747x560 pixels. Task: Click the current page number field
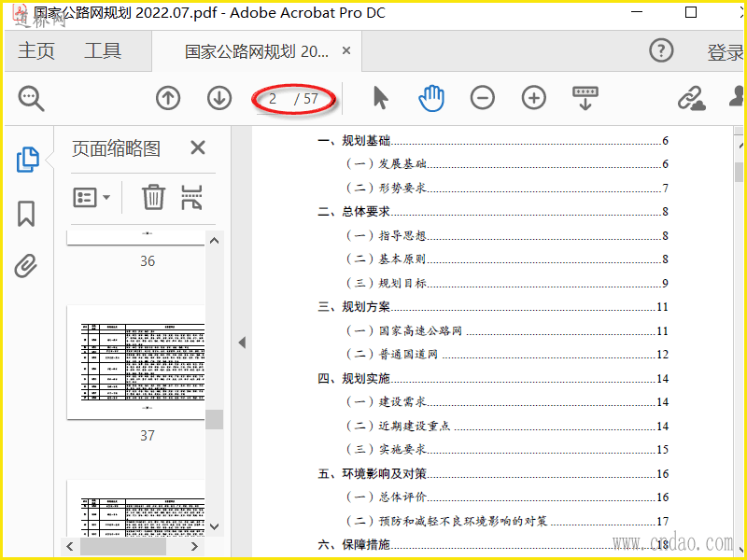(x=274, y=99)
